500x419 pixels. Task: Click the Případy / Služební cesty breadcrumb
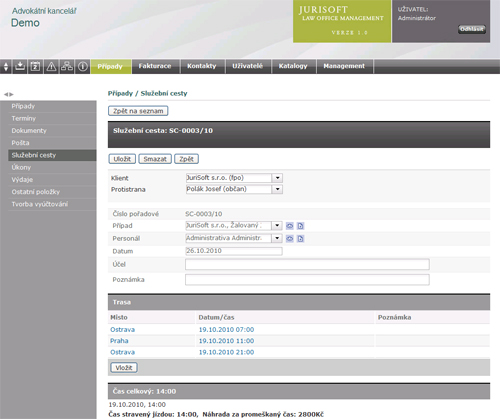pos(147,94)
